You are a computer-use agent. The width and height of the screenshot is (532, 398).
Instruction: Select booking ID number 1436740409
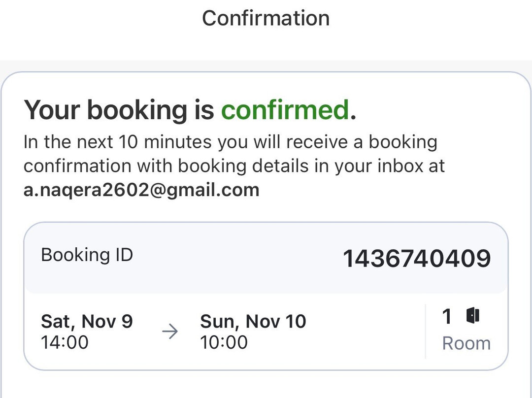pyautogui.click(x=416, y=259)
